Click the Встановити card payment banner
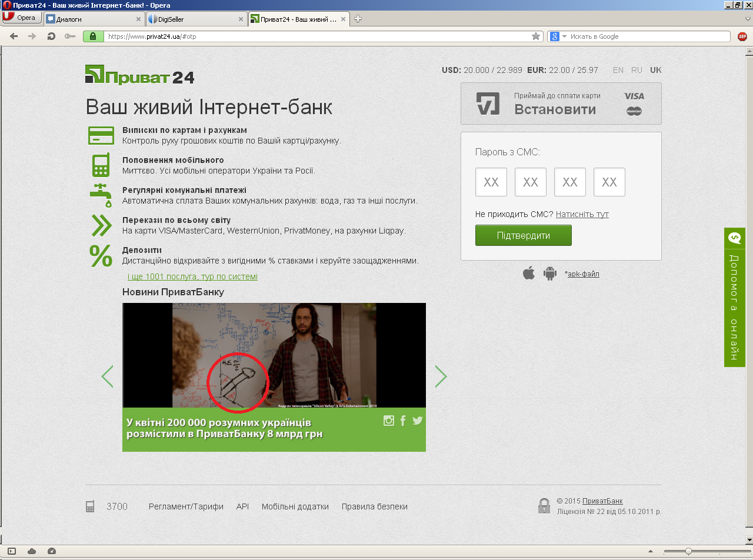The image size is (753, 560). (x=561, y=104)
